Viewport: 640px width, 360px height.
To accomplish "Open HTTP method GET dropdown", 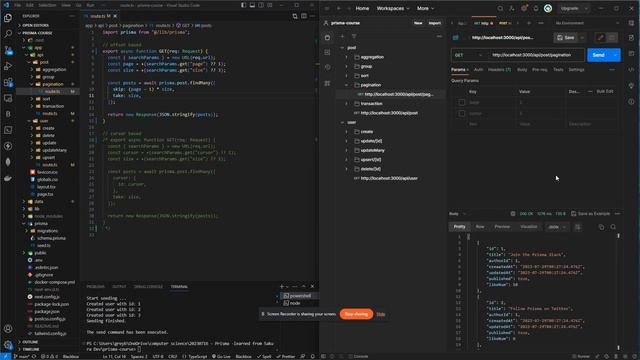I will (x=468, y=55).
